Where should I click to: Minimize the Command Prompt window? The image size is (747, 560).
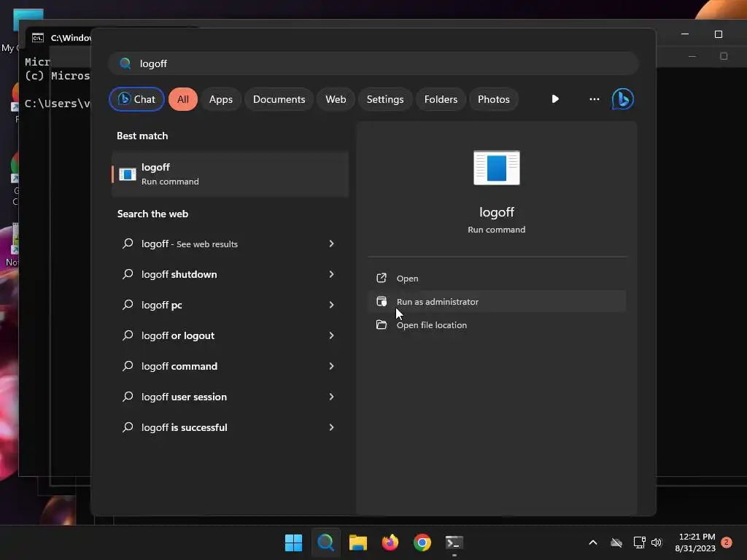(x=685, y=34)
